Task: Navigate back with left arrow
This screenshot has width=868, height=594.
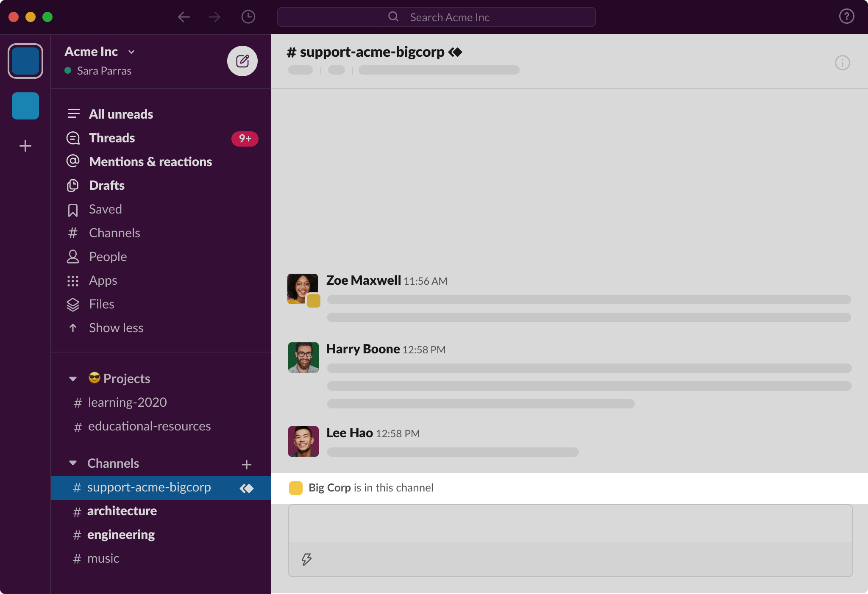Action: coord(184,17)
